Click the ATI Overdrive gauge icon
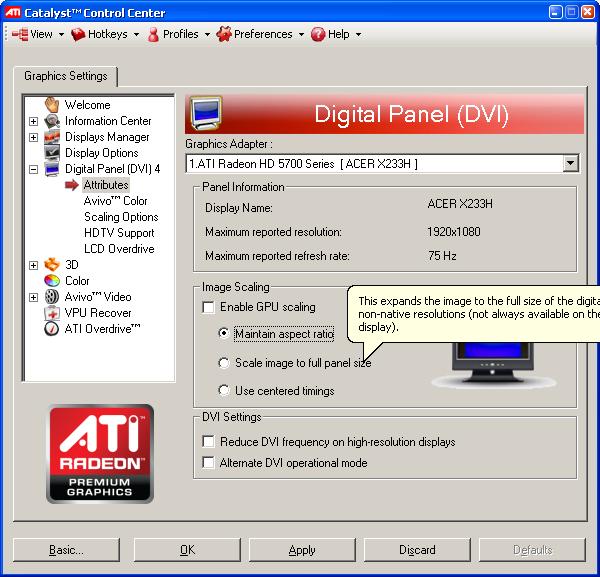Screen dimensions: 600x577 52,329
